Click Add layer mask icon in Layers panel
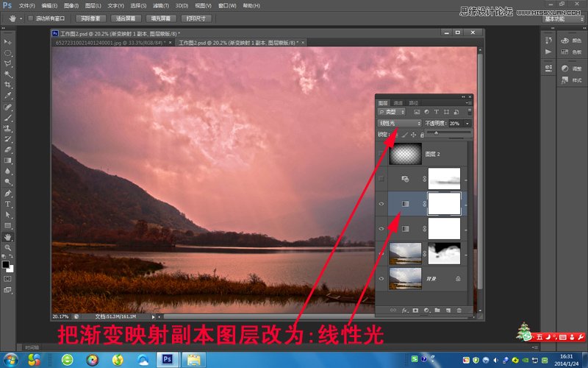Viewport: 588px width, 368px height. tap(415, 311)
